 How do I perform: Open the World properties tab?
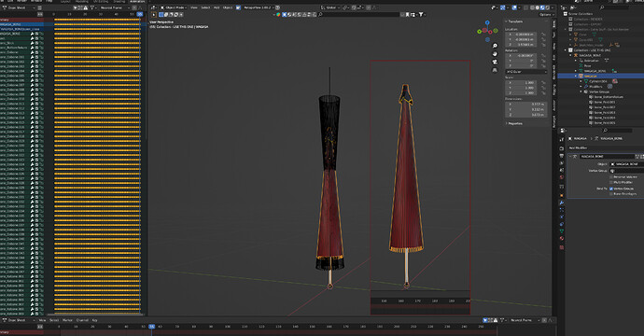pyautogui.click(x=562, y=177)
